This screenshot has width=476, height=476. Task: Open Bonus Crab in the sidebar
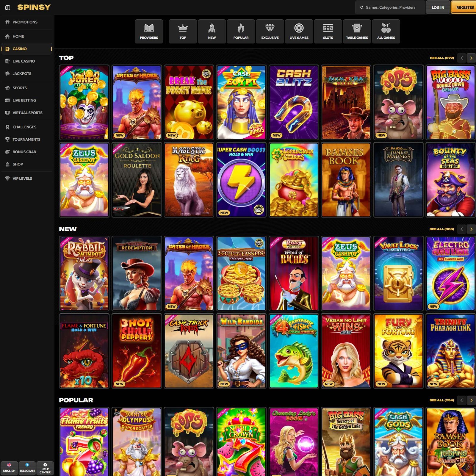point(27,152)
